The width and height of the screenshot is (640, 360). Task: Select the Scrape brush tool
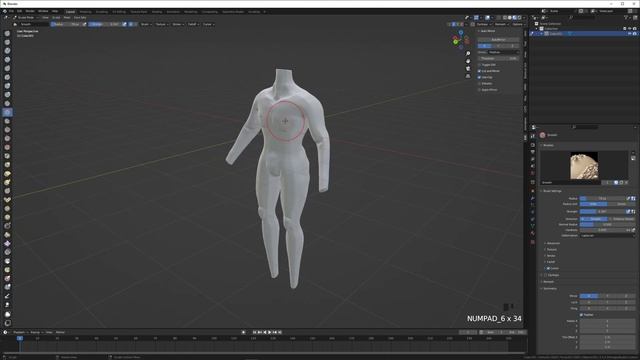point(7,139)
